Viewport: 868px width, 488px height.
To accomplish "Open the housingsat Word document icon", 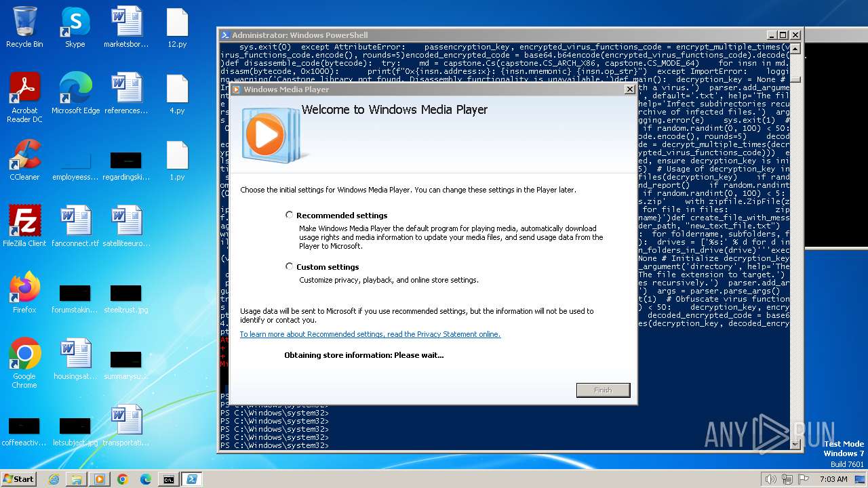I will point(75,360).
